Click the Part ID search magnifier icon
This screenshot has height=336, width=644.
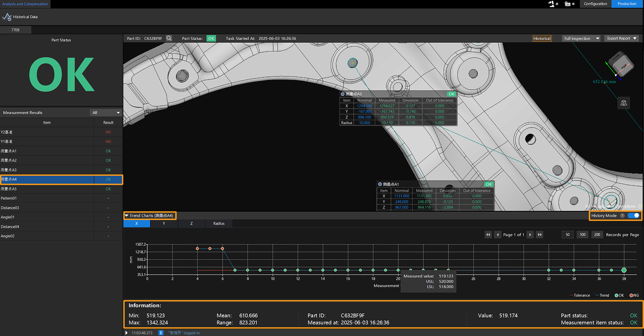tap(169, 39)
